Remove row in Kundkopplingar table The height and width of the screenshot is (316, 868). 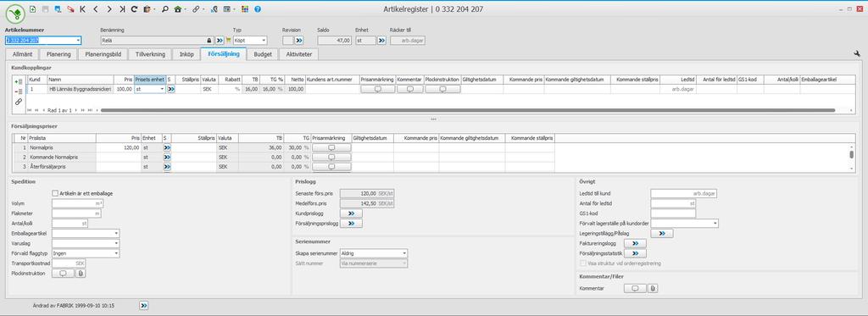[19, 91]
